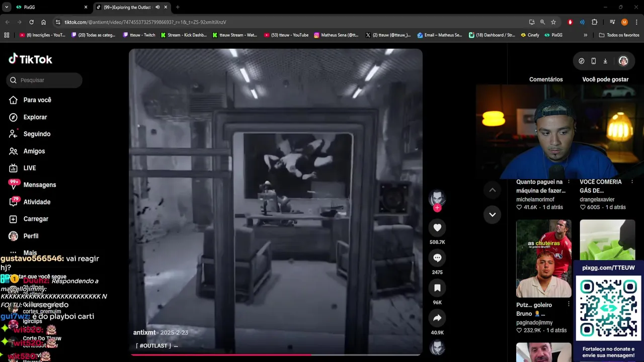This screenshot has width=644, height=362.
Task: Close the PixGG browser tab
Action: pos(86,7)
